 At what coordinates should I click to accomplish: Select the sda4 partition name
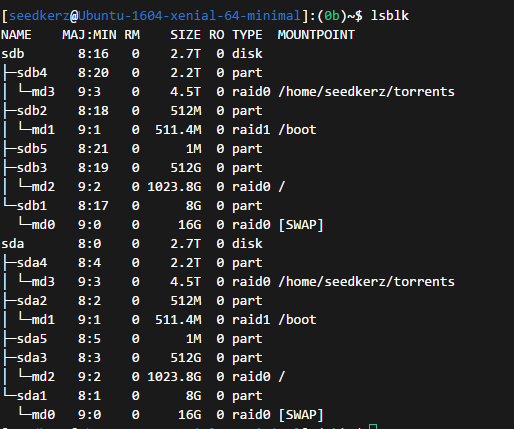(32, 263)
